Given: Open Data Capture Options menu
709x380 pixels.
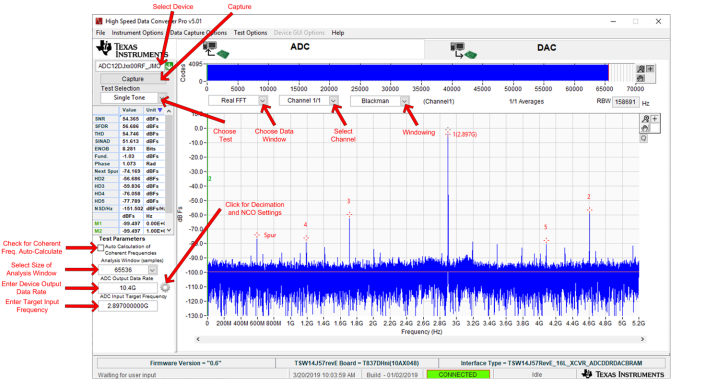Looking at the screenshot, I should pyautogui.click(x=199, y=33).
